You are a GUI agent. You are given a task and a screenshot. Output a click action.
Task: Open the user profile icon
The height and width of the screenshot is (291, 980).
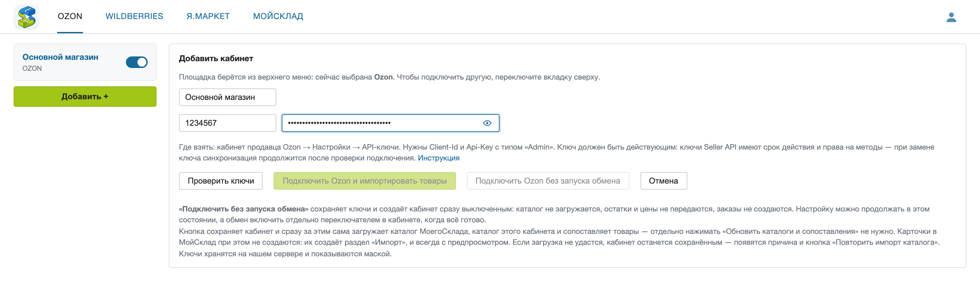click(x=951, y=17)
